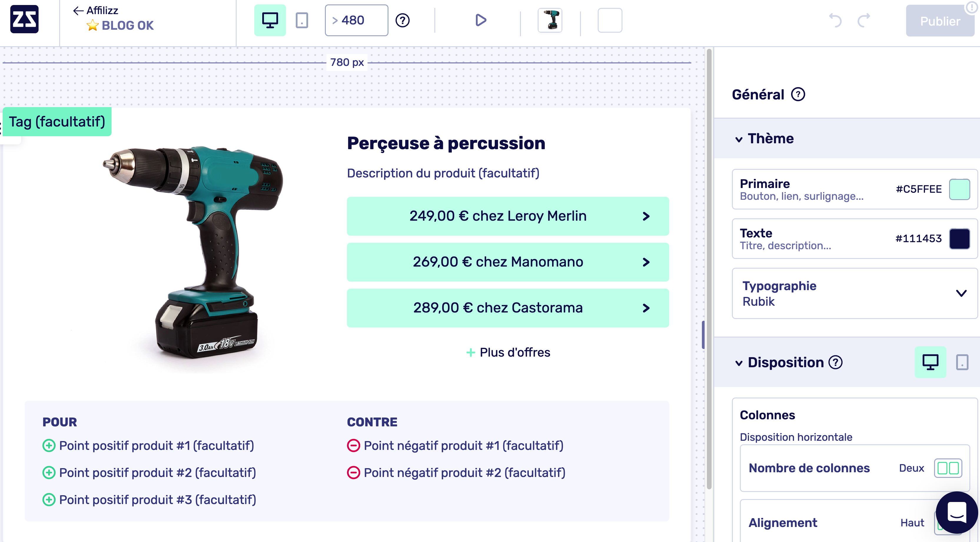Click the Publier button
This screenshot has width=980, height=542.
point(939,21)
